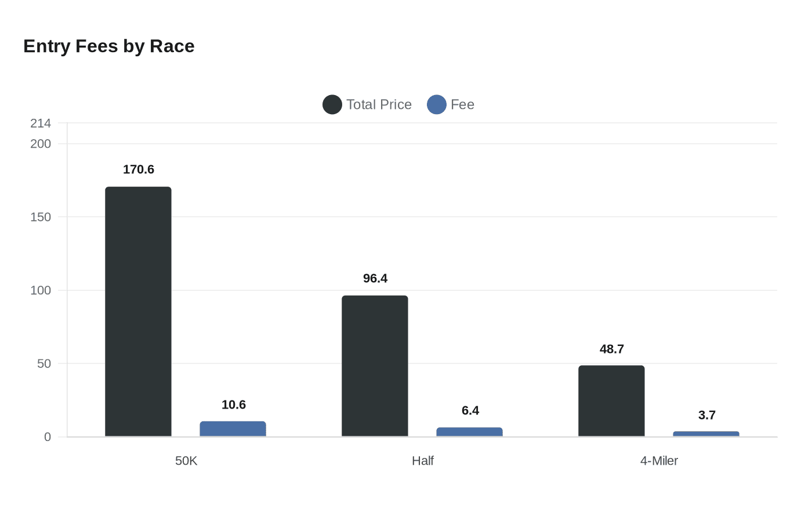Click the blue Fee legend circle
Image resolution: width=812 pixels, height=510 pixels.
(436, 105)
